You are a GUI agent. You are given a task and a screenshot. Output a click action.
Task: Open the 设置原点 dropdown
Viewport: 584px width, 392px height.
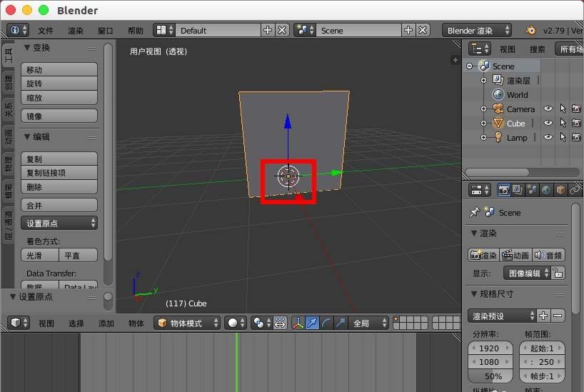(x=59, y=223)
